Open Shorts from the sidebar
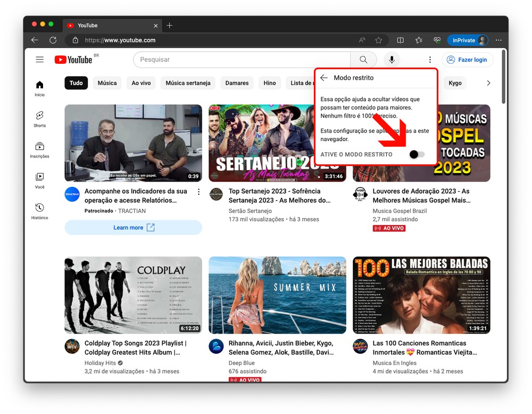 [39, 119]
